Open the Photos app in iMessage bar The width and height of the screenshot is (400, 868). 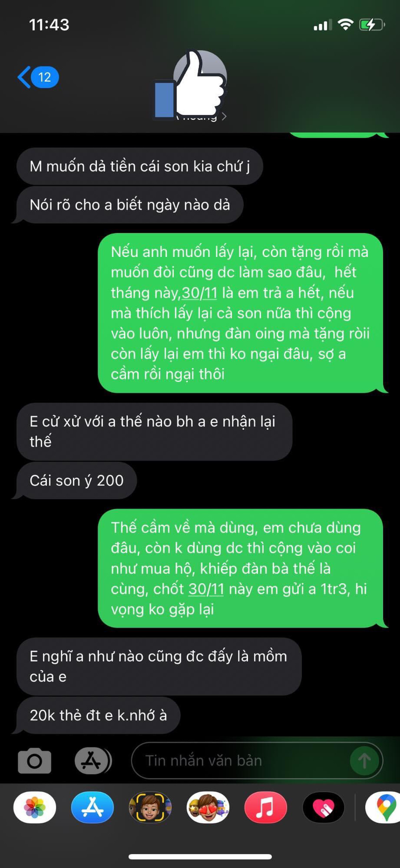(35, 807)
